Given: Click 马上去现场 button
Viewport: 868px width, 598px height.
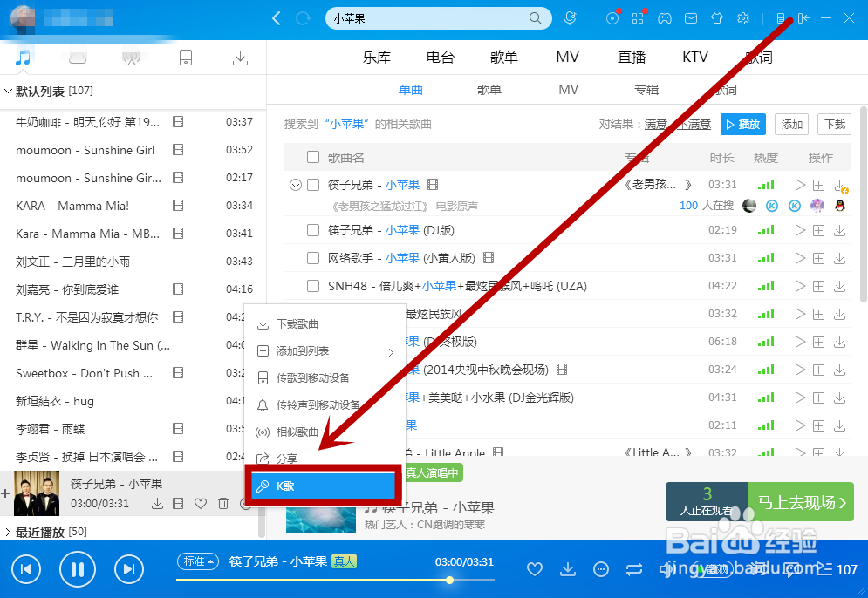Looking at the screenshot, I should [801, 502].
